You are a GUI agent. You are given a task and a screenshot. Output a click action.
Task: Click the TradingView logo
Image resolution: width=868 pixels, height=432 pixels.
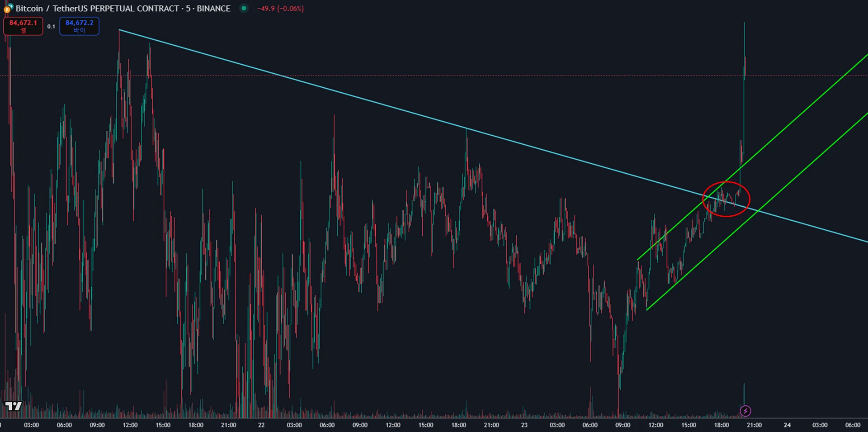pos(13,406)
